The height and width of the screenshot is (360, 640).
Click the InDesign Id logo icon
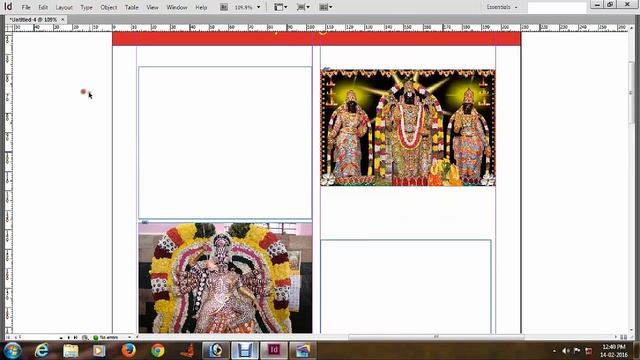coord(8,7)
